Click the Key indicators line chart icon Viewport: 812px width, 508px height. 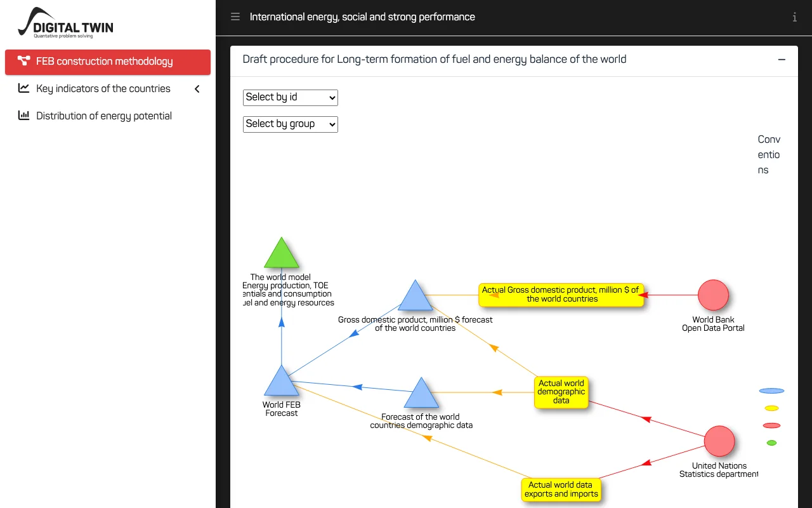point(24,88)
